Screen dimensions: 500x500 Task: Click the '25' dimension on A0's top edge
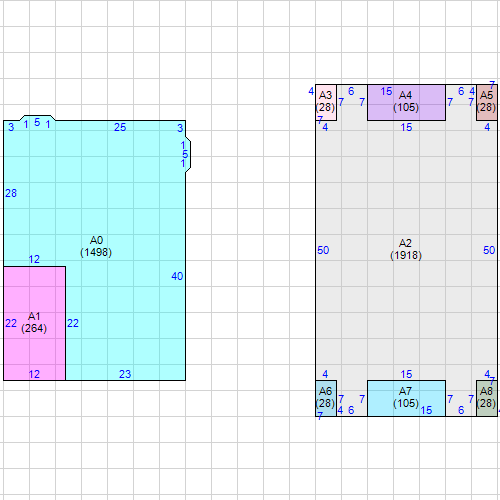tap(120, 127)
